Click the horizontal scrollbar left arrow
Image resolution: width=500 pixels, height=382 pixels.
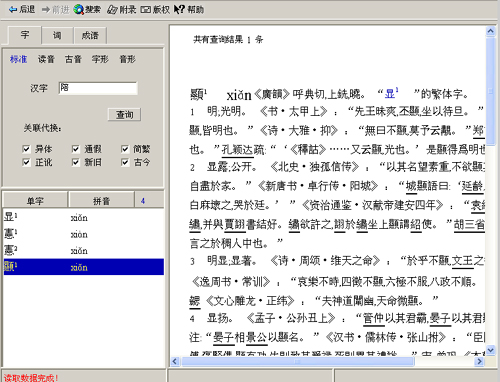point(175,361)
